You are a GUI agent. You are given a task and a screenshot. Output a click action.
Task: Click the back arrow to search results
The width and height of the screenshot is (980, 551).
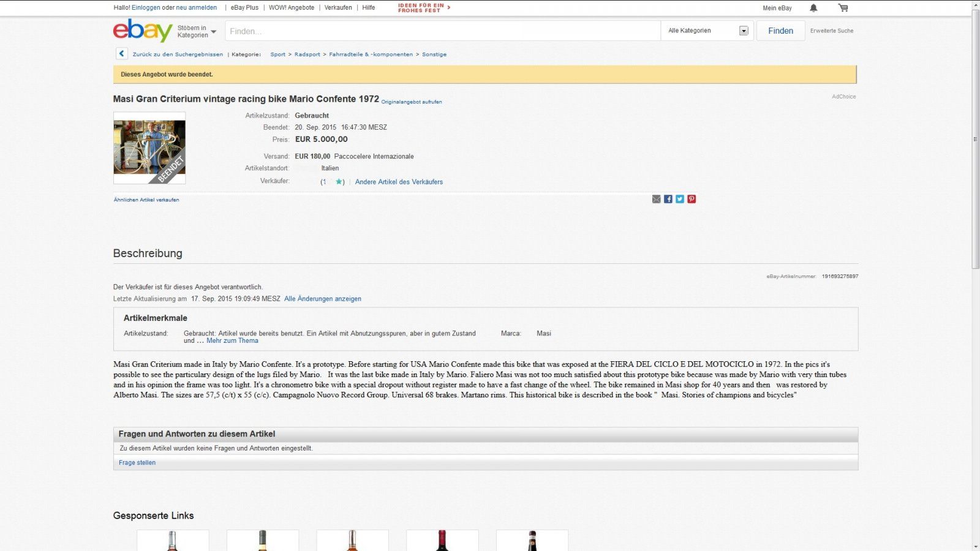[x=121, y=54]
